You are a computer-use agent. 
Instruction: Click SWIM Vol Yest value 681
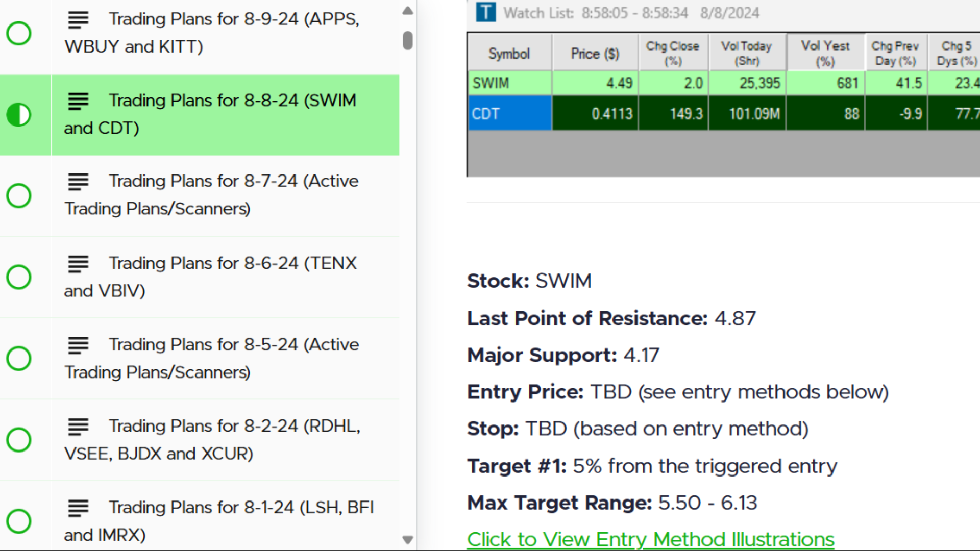(x=825, y=83)
